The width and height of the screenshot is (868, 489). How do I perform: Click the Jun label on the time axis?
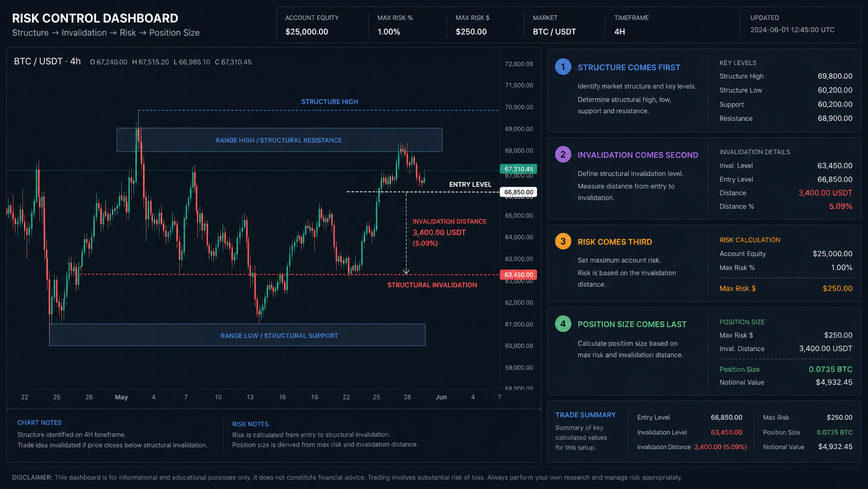point(441,397)
